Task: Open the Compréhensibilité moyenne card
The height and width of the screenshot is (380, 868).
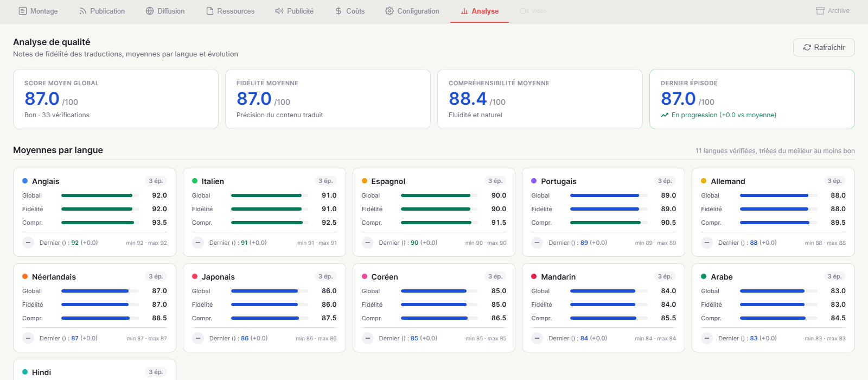Action: (540, 99)
